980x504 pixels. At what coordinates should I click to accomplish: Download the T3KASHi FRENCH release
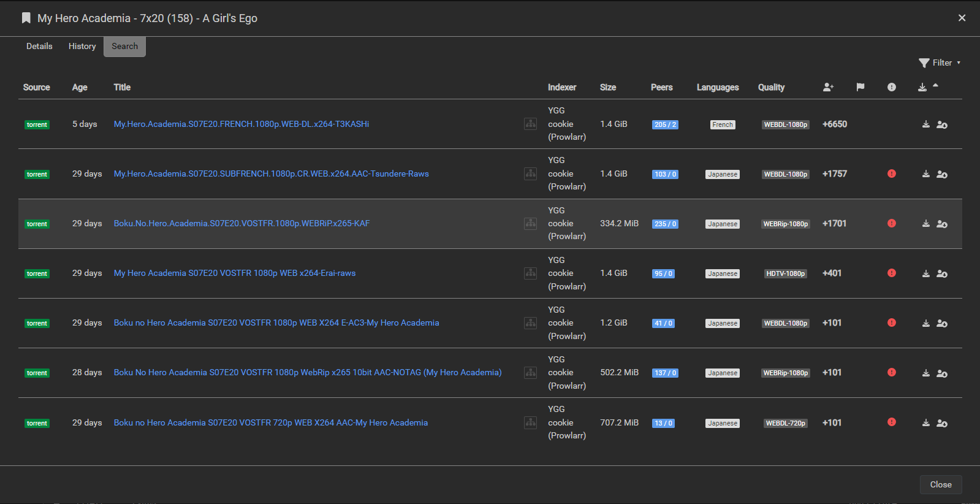click(x=925, y=124)
